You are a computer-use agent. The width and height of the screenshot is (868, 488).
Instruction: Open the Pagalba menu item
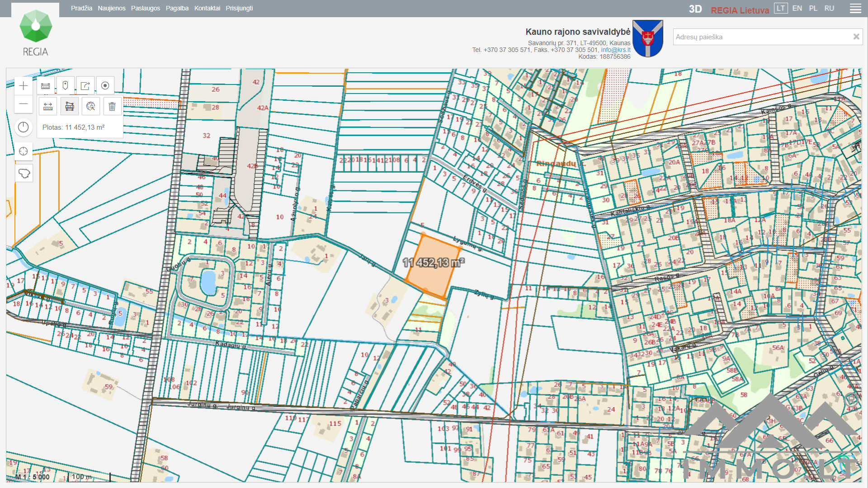[x=177, y=8]
